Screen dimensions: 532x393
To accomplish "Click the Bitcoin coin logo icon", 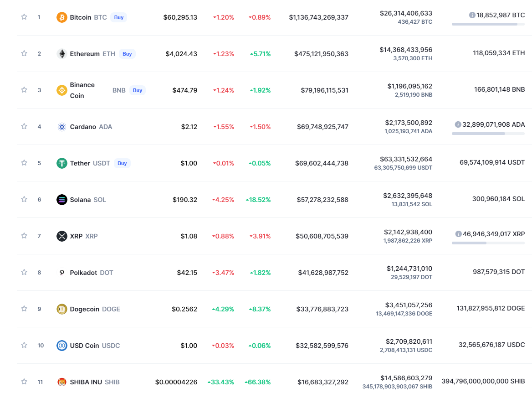I will [61, 17].
